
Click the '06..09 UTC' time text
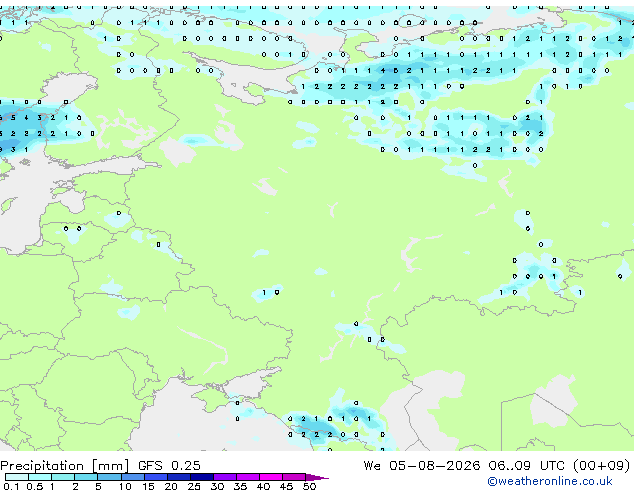(525, 466)
